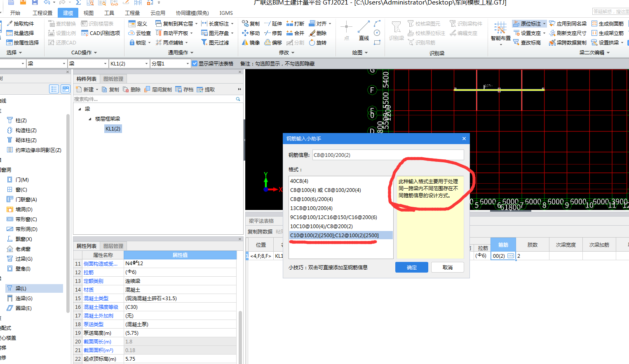The height and width of the screenshot is (364, 629).
Task: Select the 旋转 rotate tool
Action: tap(318, 42)
